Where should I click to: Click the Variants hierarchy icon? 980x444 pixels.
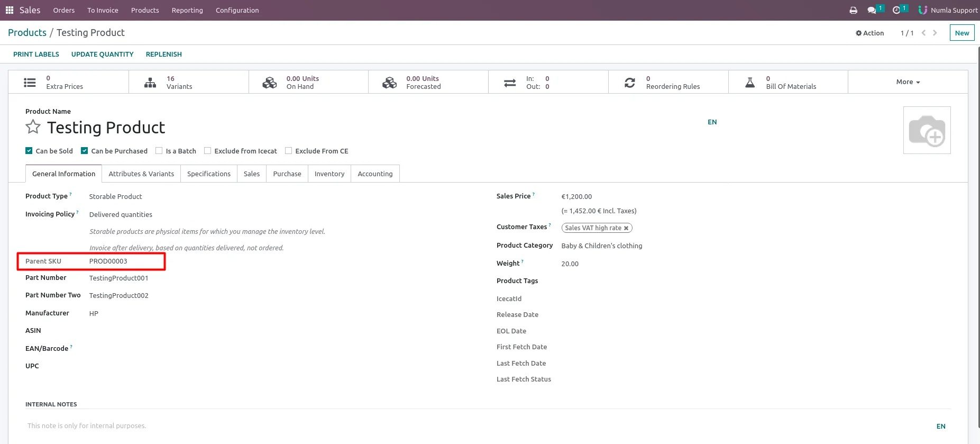[x=150, y=83]
